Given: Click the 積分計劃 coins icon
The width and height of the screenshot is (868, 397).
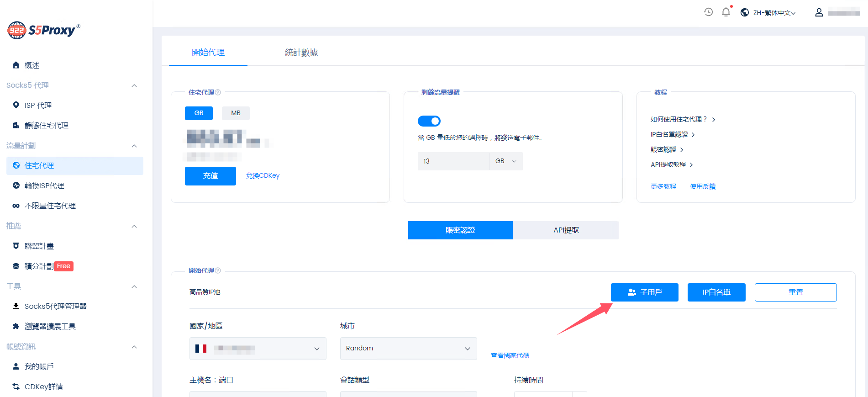Looking at the screenshot, I should click(16, 266).
